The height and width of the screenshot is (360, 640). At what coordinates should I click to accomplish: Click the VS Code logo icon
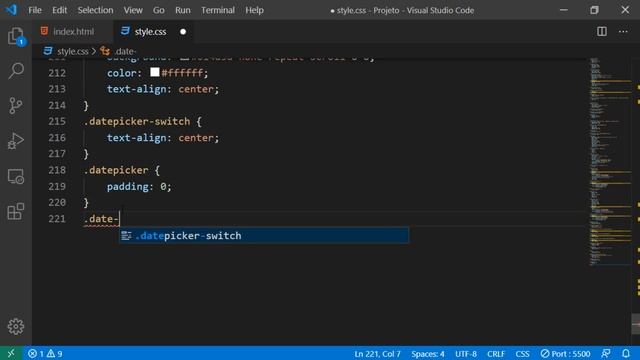(x=11, y=9)
